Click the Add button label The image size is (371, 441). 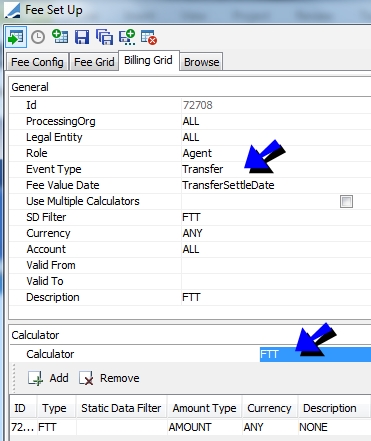coord(59,378)
